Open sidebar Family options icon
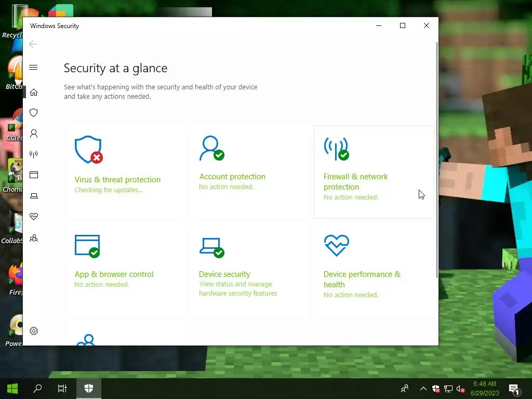Image resolution: width=532 pixels, height=399 pixels. (34, 238)
